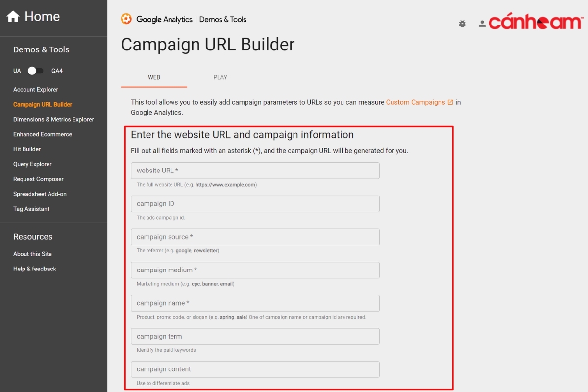Viewport: 588px width, 392px height.
Task: Switch to the WEB tab
Action: pos(154,77)
